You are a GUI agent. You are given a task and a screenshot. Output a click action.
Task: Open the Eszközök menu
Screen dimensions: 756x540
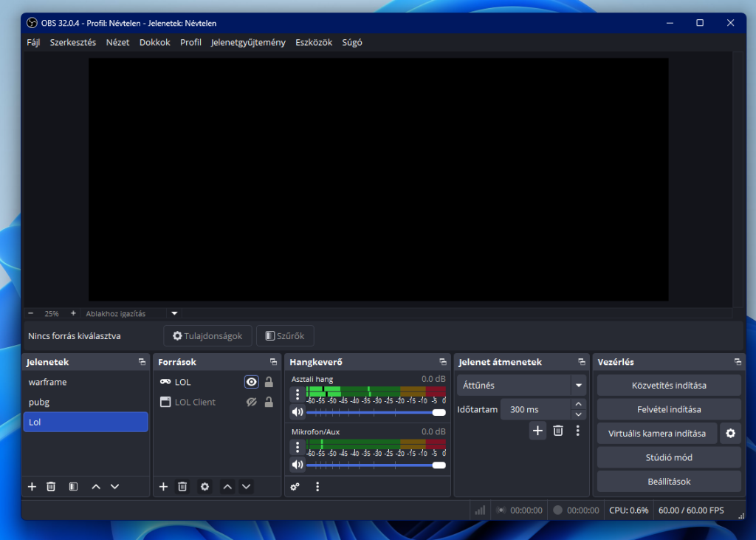pyautogui.click(x=314, y=42)
